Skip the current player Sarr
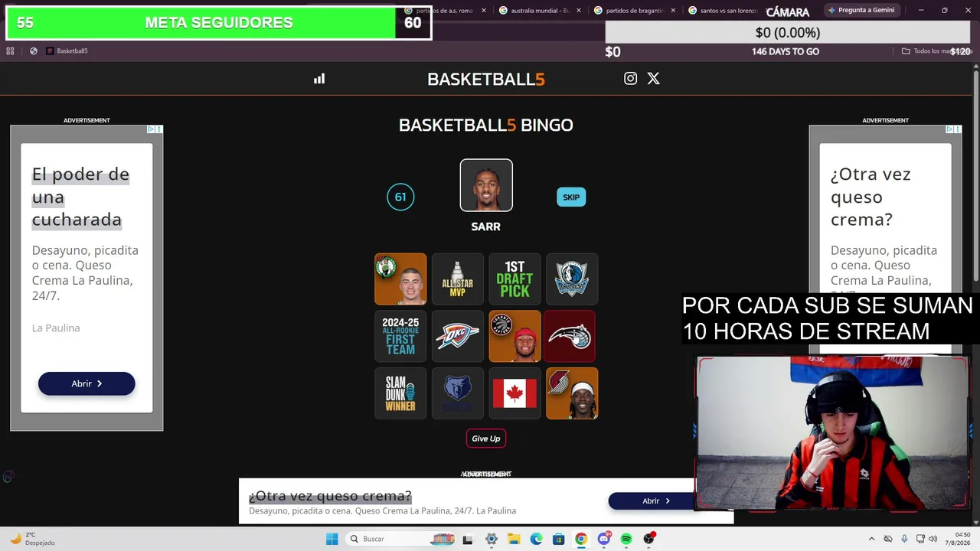Screen dimensions: 980x551 571,197
